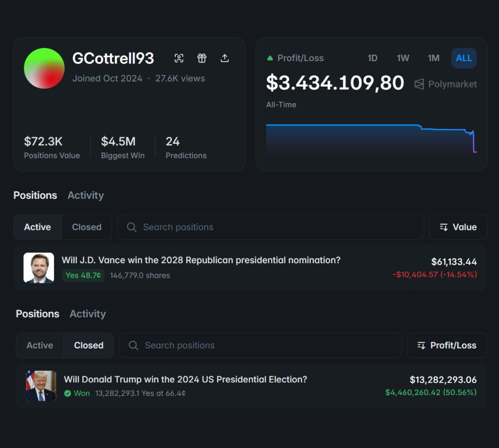Switch to the Activity tab

click(85, 195)
